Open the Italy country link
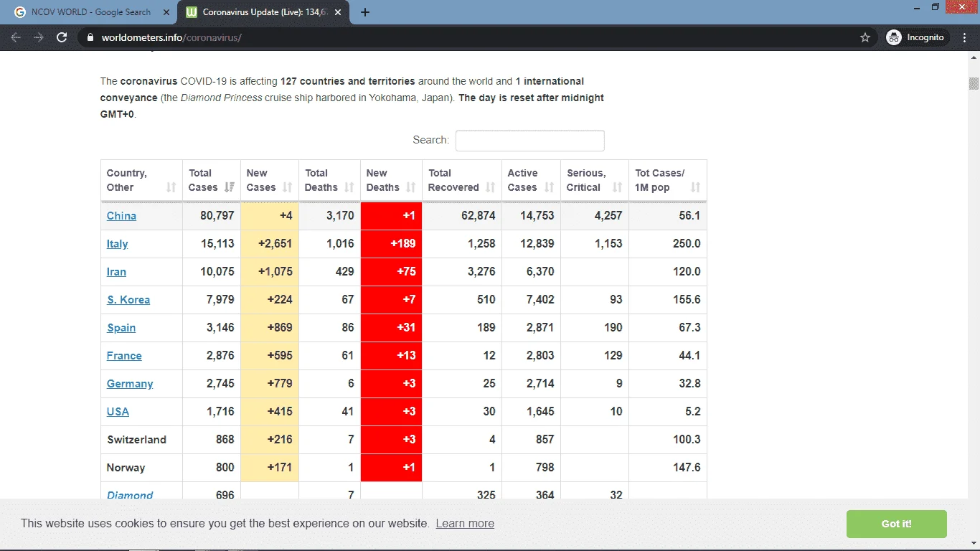 [117, 243]
